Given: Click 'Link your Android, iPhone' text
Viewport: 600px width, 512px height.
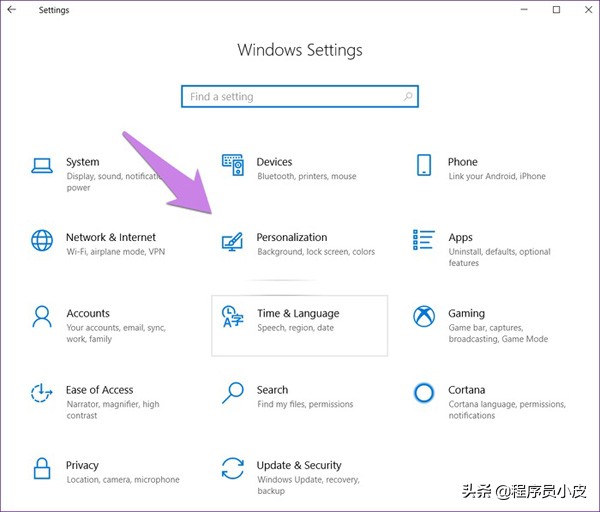Looking at the screenshot, I should [497, 176].
